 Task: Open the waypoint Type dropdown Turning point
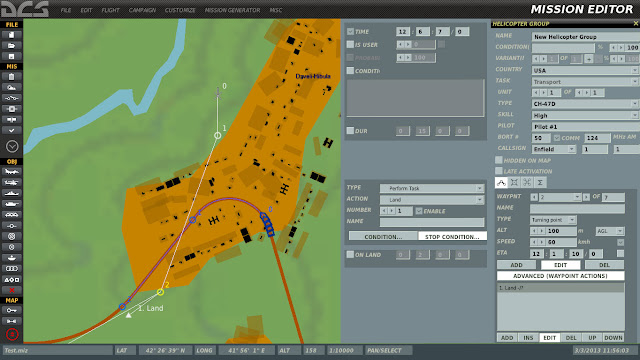tap(553, 220)
